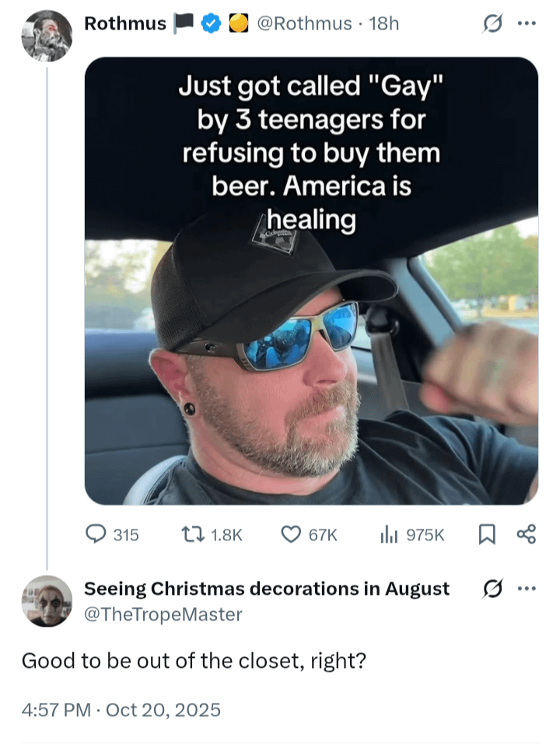560x748 pixels.
Task: Click "Seeing Christmas decorations in August" display name
Action: [266, 589]
